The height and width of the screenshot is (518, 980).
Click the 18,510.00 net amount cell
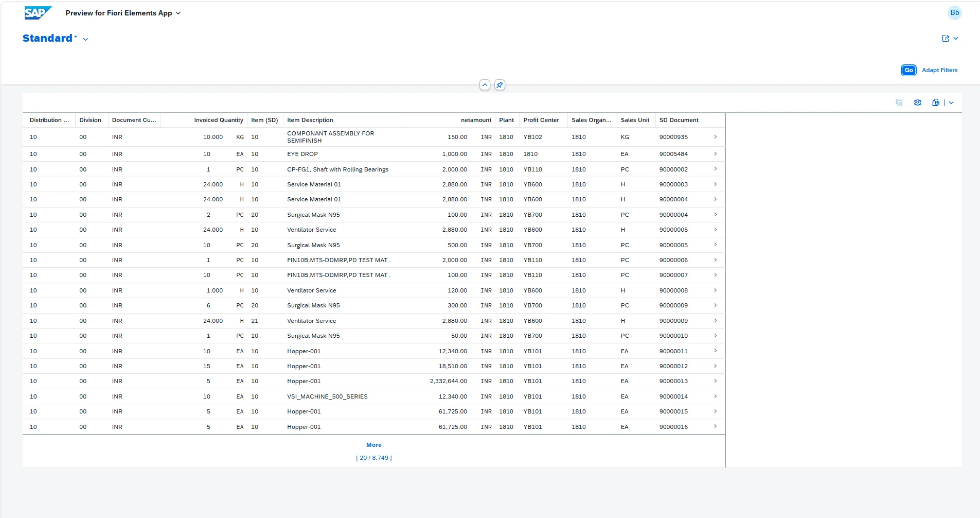pyautogui.click(x=453, y=366)
